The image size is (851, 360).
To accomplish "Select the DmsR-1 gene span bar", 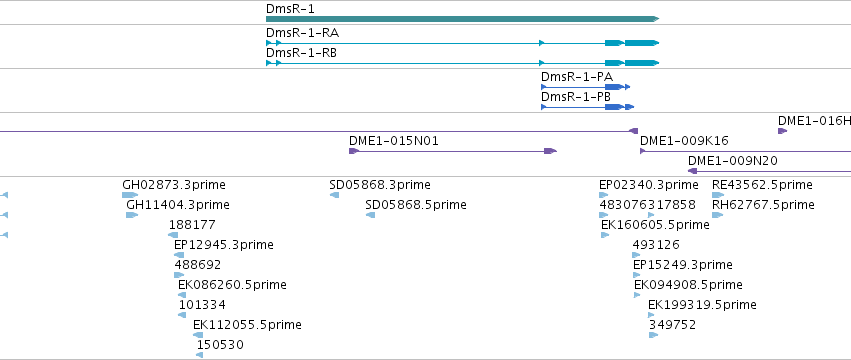I will tap(462, 19).
